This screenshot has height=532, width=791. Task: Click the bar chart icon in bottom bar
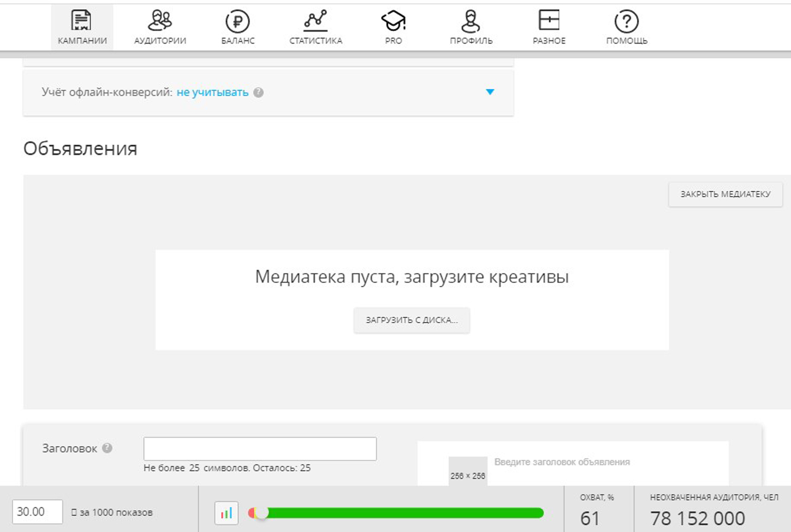point(227,513)
